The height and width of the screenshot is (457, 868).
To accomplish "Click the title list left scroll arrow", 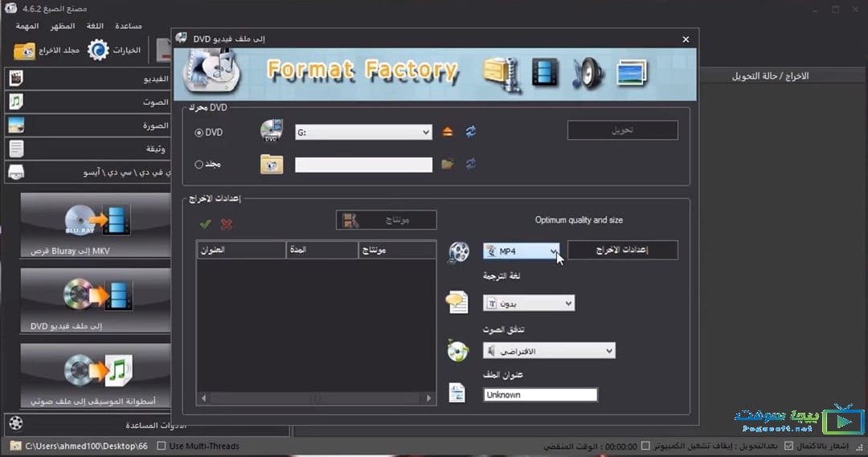I will point(203,398).
